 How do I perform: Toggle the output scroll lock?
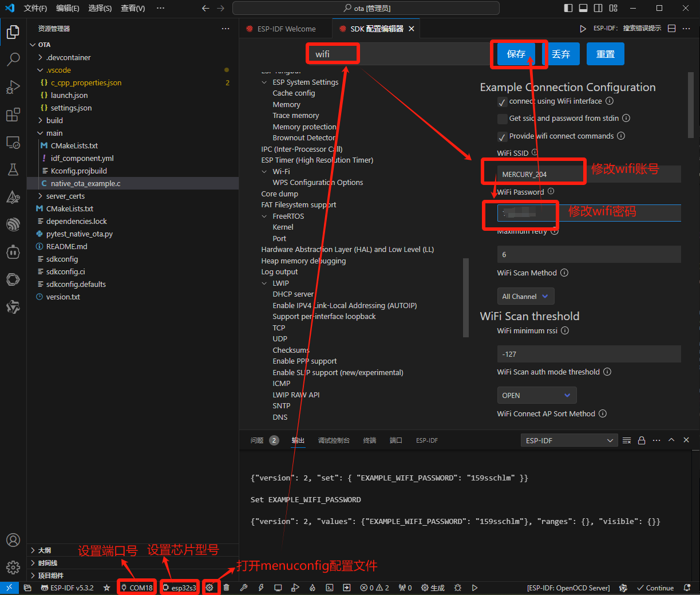coord(642,440)
